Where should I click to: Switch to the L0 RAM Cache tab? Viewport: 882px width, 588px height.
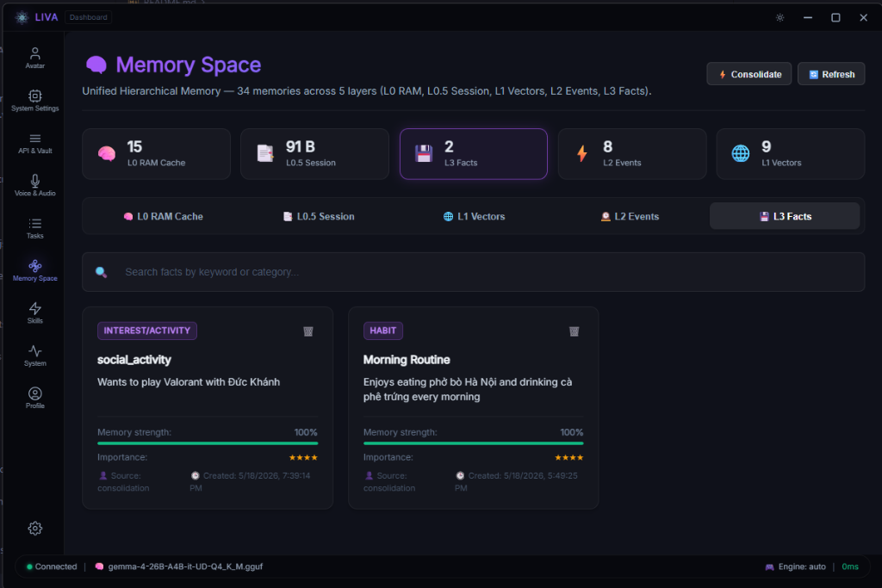tap(163, 216)
